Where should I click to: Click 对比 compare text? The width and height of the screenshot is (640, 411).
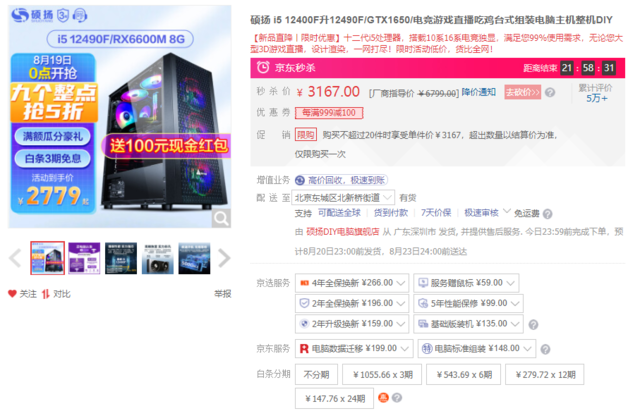(x=62, y=294)
